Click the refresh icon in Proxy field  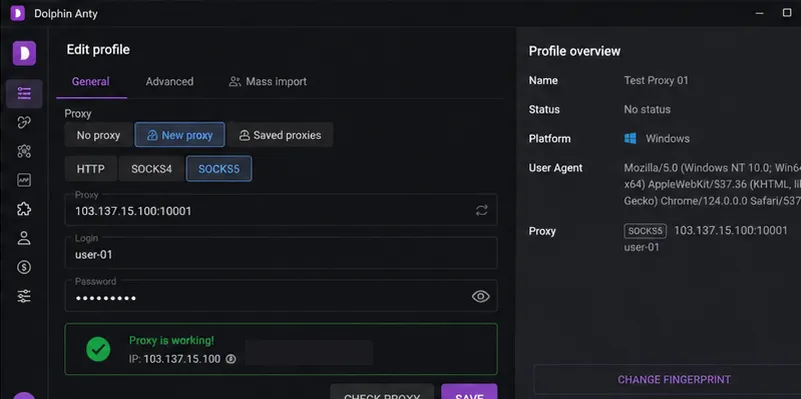point(482,210)
